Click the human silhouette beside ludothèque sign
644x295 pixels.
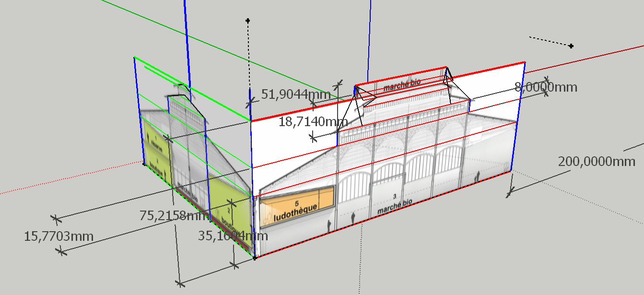pyautogui.click(x=329, y=226)
